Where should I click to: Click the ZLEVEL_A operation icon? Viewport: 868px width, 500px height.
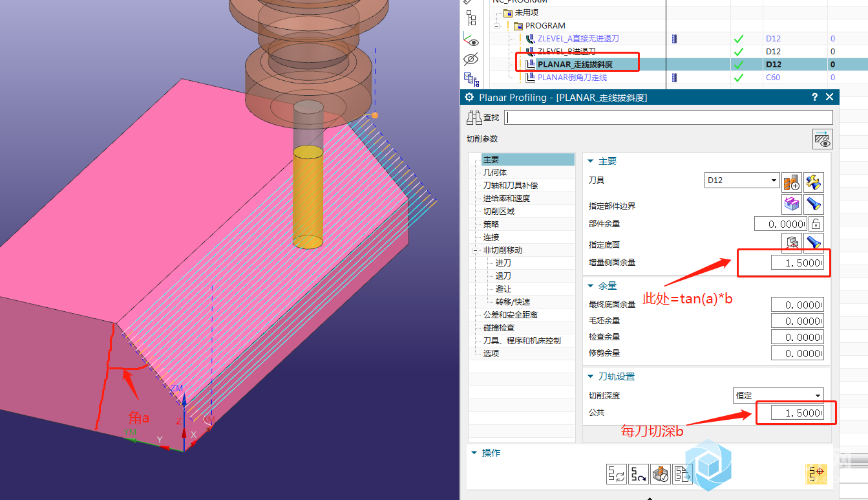click(x=531, y=39)
